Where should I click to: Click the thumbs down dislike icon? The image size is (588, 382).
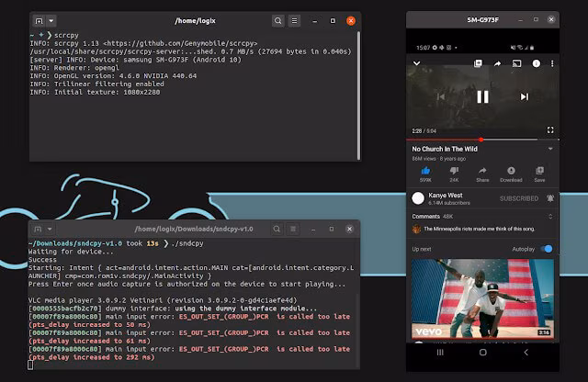(x=454, y=171)
